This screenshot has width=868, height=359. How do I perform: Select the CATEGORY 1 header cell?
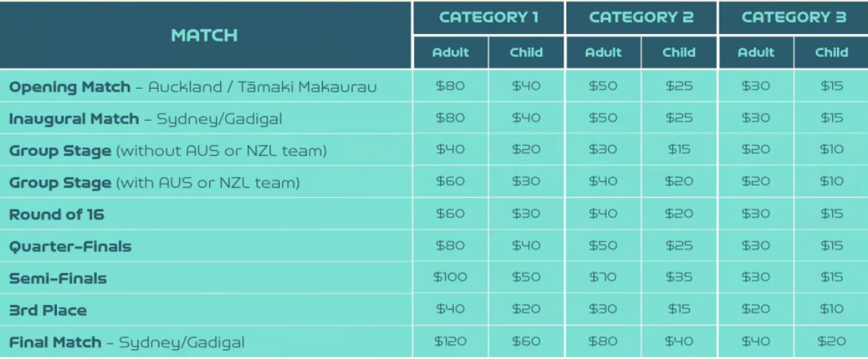coord(488,17)
